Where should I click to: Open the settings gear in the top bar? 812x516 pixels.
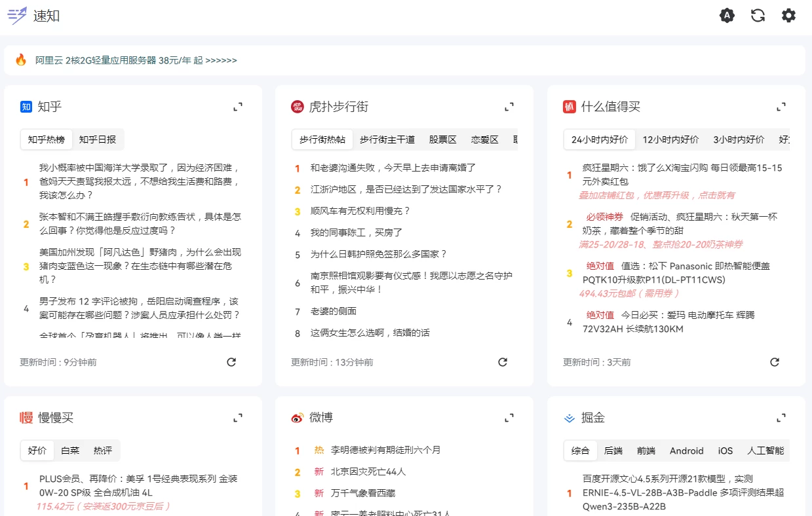pos(788,15)
